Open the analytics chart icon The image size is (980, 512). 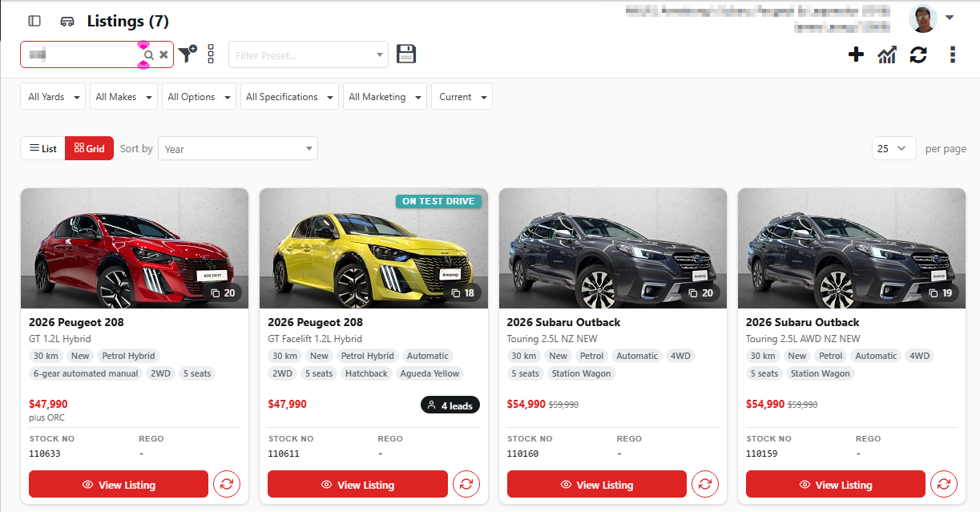coord(886,54)
